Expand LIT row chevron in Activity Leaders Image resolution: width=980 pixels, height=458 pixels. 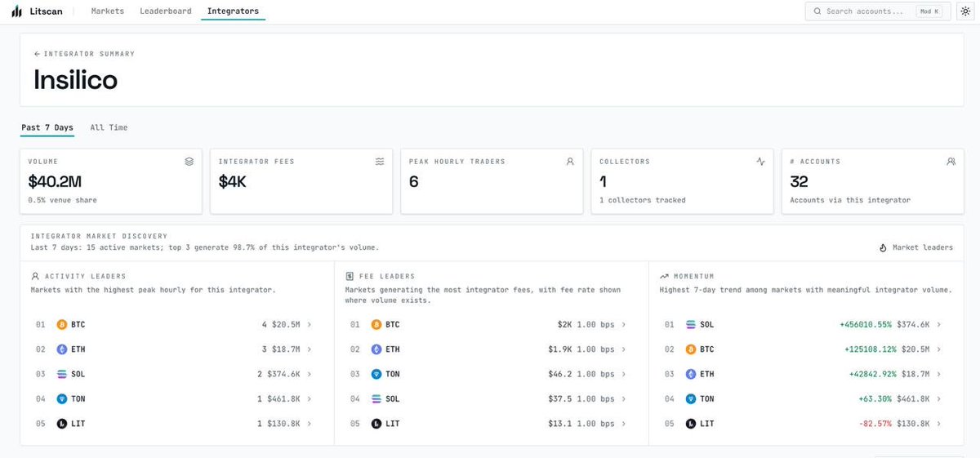[x=310, y=424]
